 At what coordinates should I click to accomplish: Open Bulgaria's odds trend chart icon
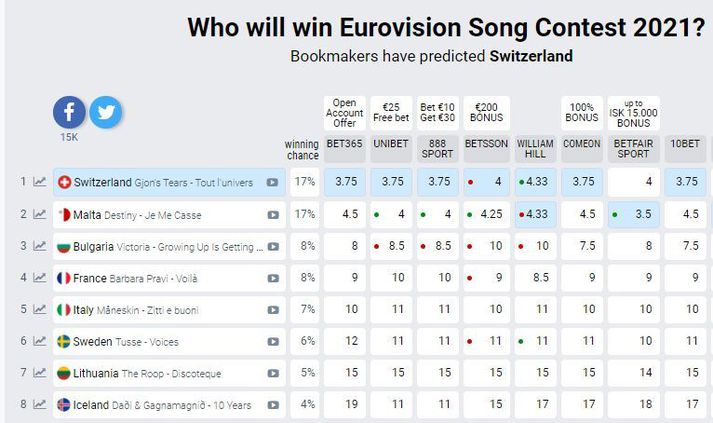(x=40, y=246)
